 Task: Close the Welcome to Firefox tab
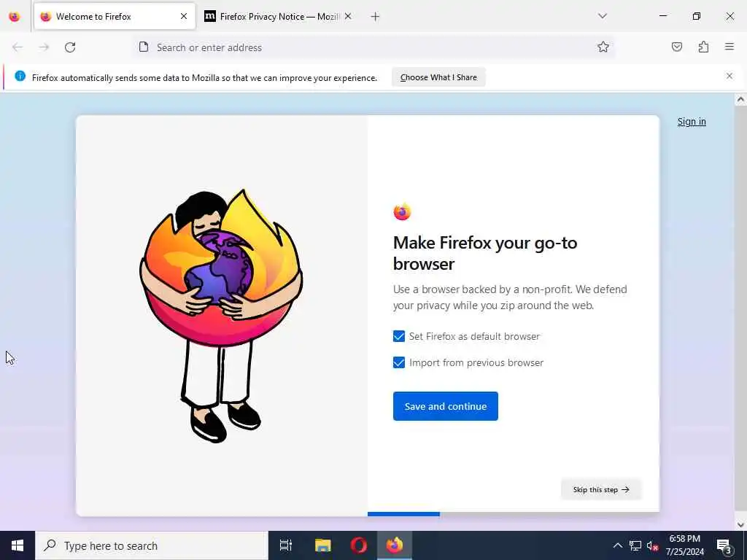coord(184,17)
